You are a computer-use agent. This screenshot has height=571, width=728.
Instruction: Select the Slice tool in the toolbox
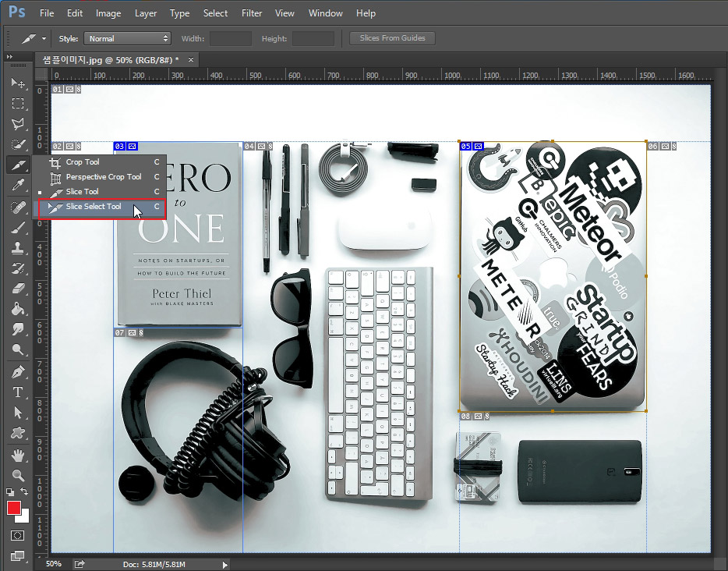tap(18, 165)
